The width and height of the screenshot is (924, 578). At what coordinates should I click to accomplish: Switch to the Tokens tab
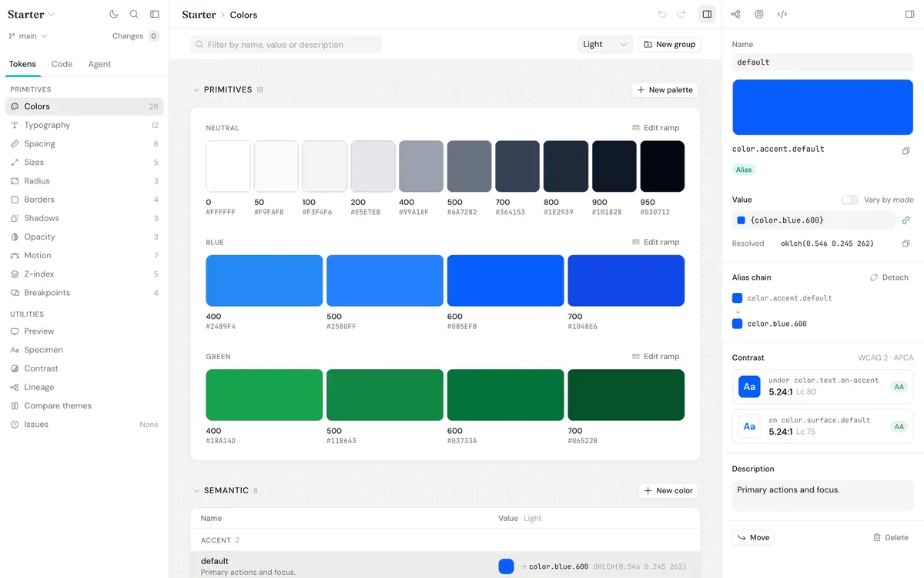[x=22, y=64]
